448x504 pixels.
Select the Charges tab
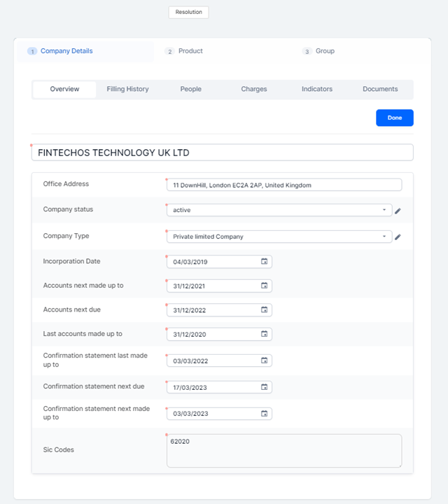253,90
